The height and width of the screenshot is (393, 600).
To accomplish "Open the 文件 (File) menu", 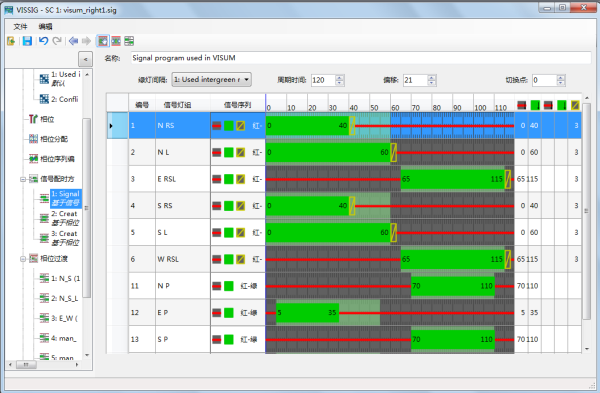I will click(20, 26).
